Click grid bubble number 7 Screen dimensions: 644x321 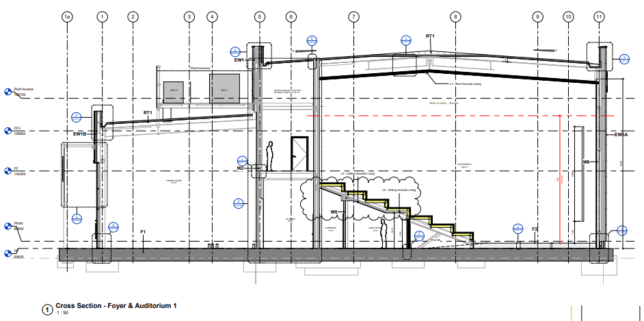(x=353, y=16)
